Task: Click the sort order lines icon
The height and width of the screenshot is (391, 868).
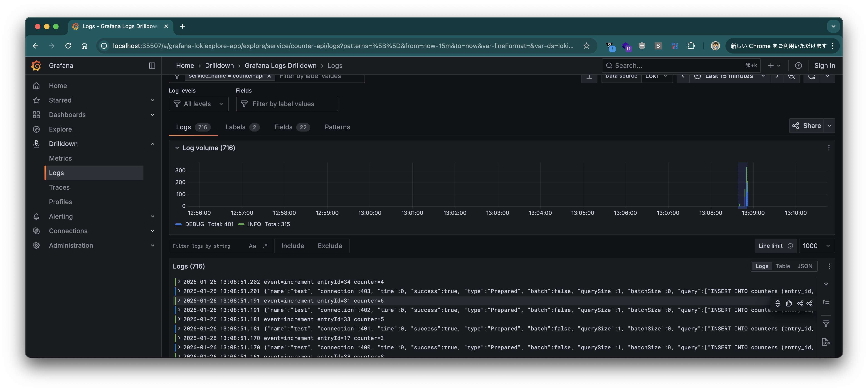Action: pyautogui.click(x=826, y=302)
